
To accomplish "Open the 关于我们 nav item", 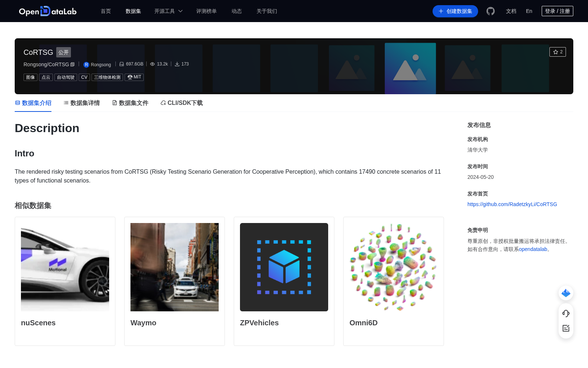I will pyautogui.click(x=267, y=11).
